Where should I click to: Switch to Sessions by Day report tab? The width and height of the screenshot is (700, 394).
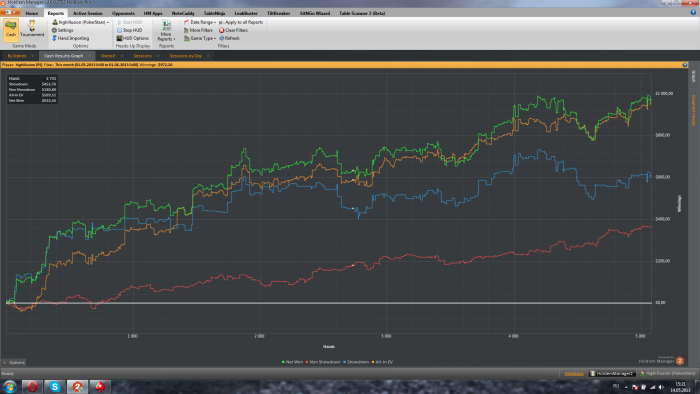pos(185,56)
